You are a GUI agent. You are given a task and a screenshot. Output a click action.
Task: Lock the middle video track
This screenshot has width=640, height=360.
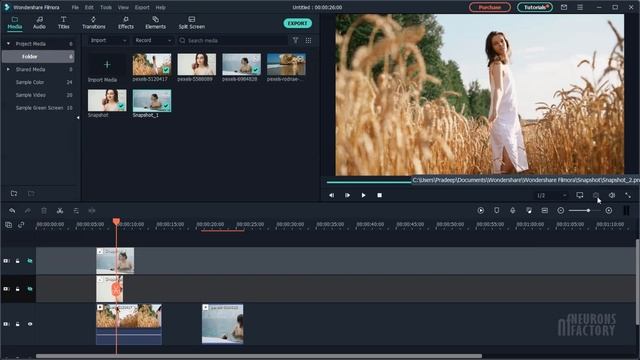click(x=18, y=289)
